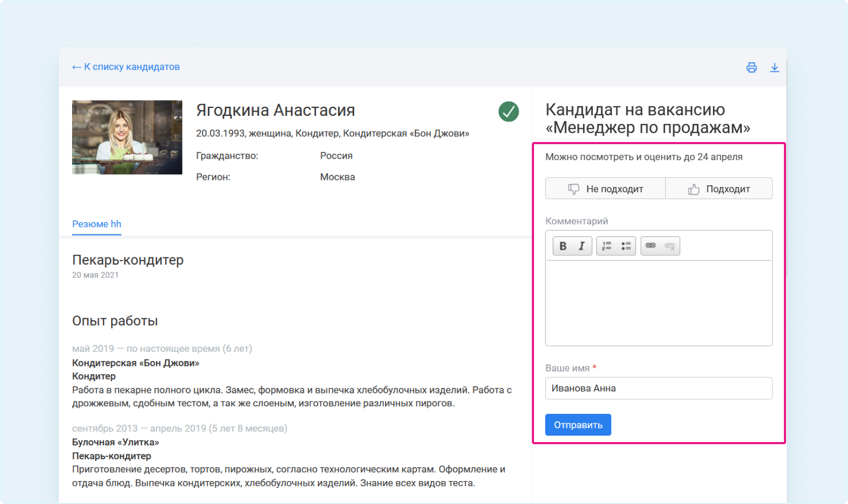Go back to the candidates list link
This screenshot has width=848, height=504.
pos(126,67)
